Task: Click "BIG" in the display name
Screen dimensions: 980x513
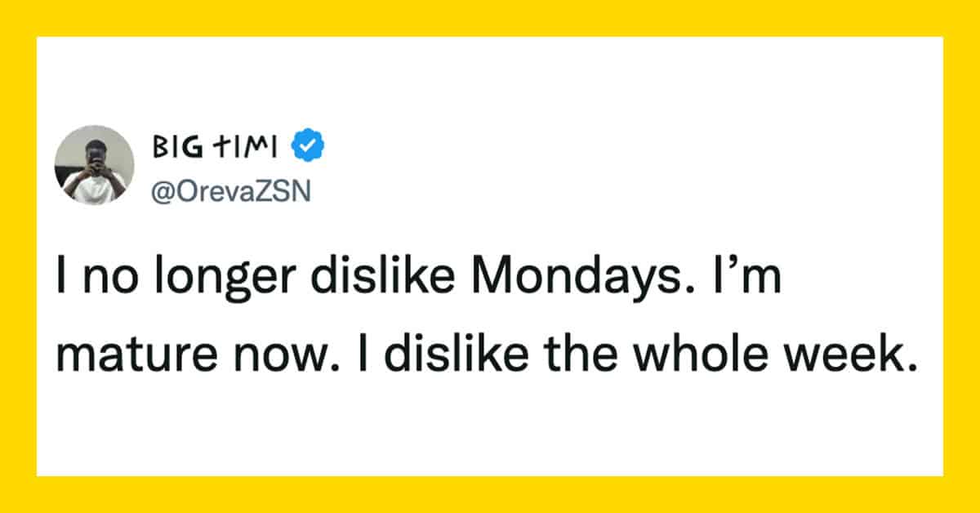Action: pos(171,147)
